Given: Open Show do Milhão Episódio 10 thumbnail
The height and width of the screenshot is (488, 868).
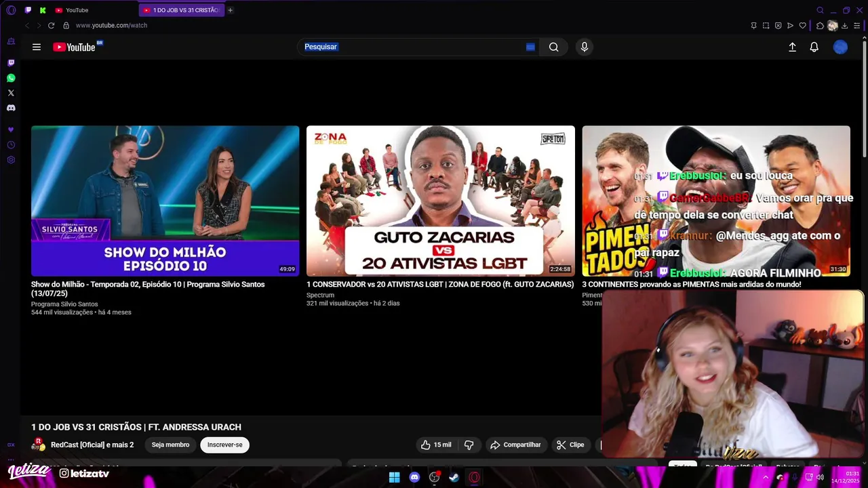Looking at the screenshot, I should 165,201.
